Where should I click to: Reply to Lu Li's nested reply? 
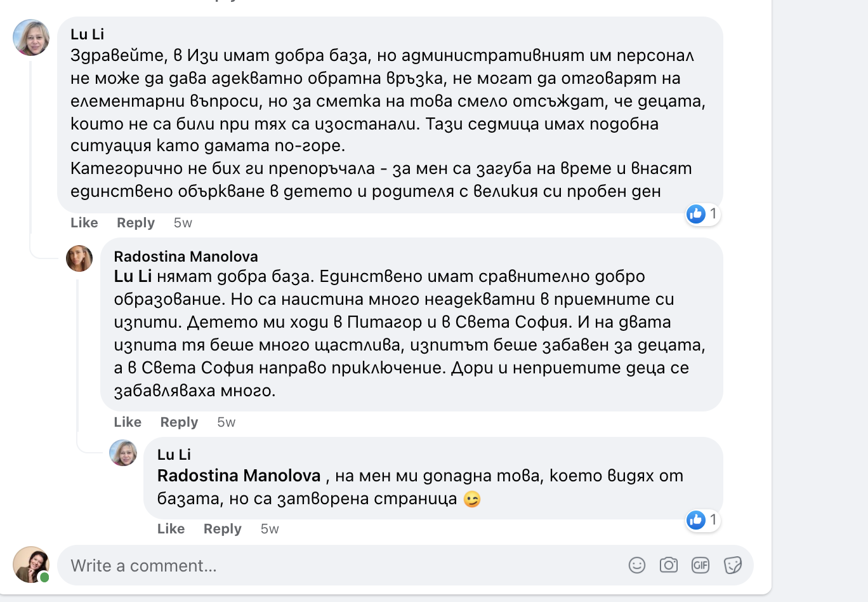click(x=222, y=529)
